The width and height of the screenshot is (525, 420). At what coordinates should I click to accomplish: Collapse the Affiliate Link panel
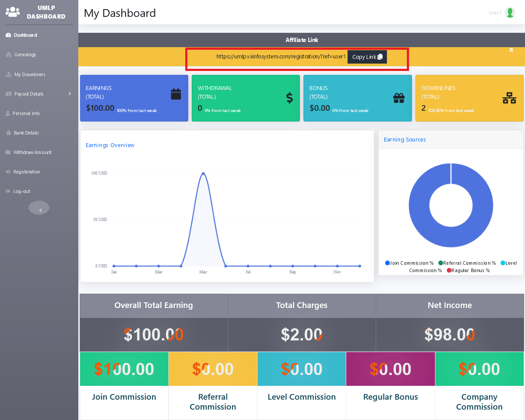(x=511, y=50)
